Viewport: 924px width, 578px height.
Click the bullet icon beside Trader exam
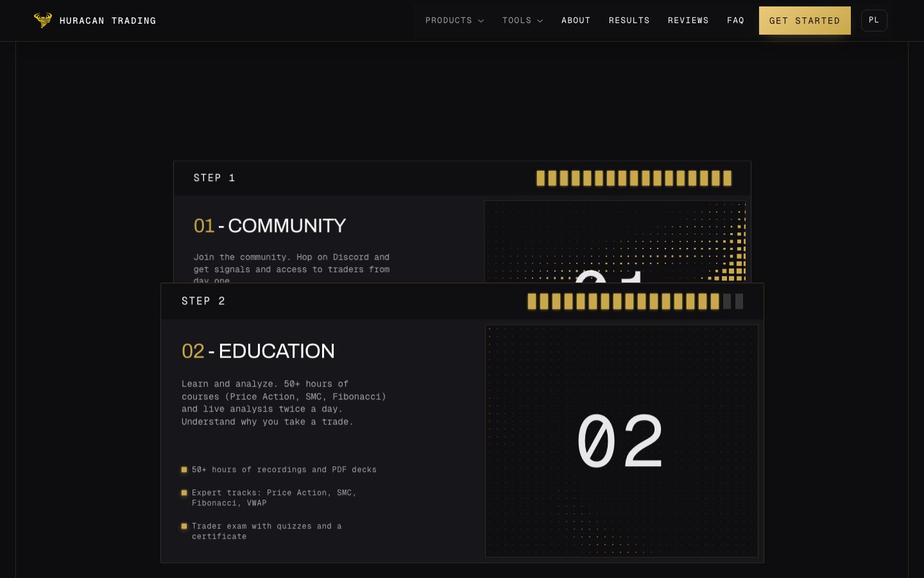coord(184,526)
